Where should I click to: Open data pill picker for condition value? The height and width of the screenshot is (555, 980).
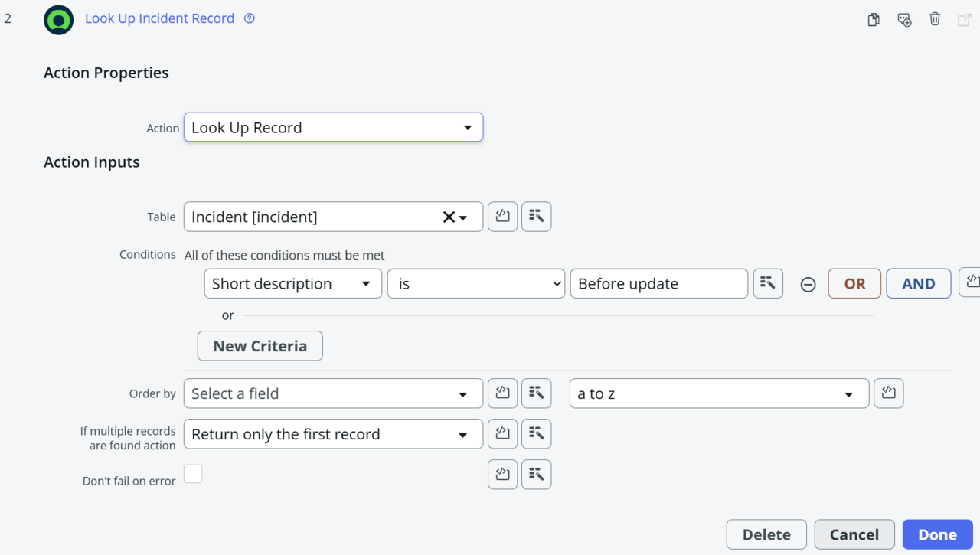[768, 283]
